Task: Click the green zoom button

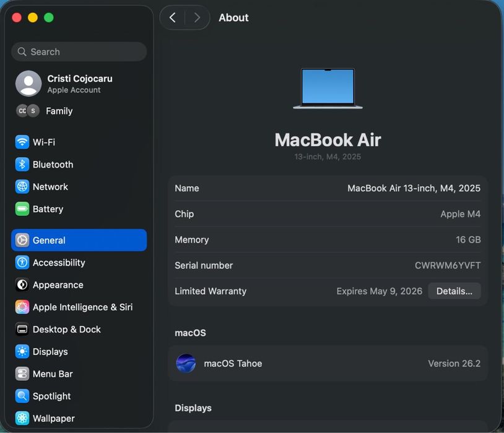Action: [49, 17]
